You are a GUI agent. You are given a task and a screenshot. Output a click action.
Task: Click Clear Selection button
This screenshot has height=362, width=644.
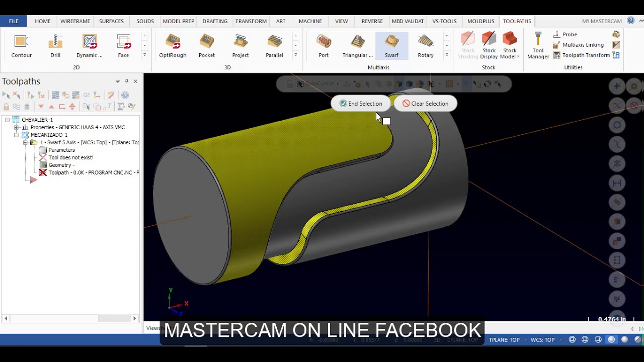pyautogui.click(x=425, y=104)
